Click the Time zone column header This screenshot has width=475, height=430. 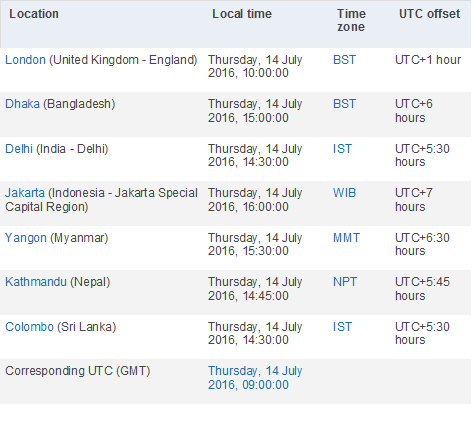(351, 20)
